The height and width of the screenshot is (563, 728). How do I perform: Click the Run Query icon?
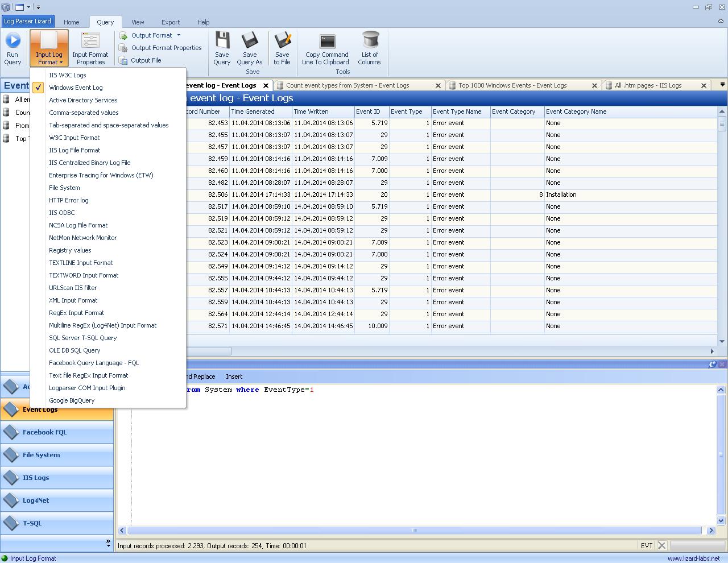[13, 42]
